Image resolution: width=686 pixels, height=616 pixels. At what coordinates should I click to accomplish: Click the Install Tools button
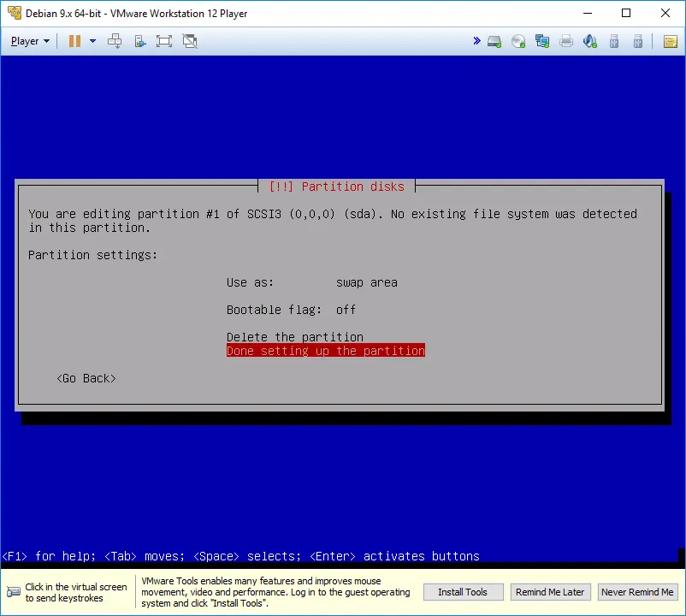coord(463,592)
